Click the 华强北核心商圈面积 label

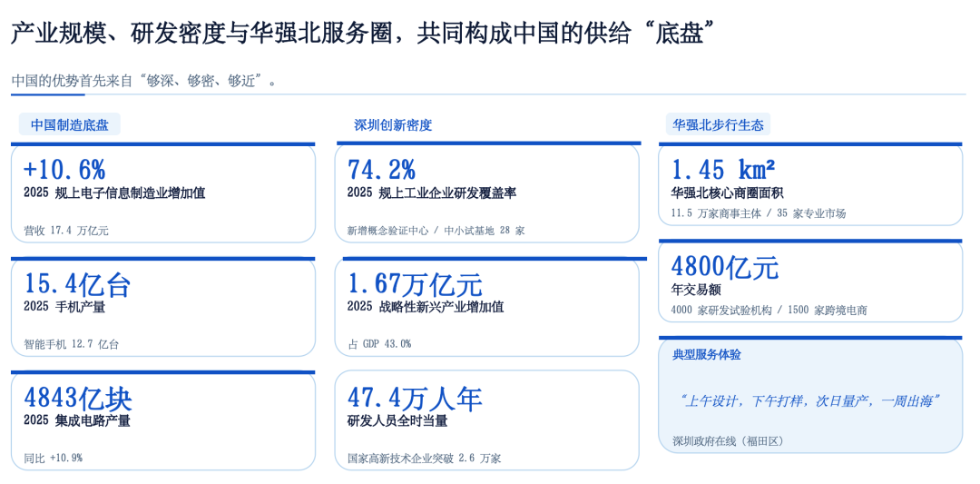coord(728,193)
